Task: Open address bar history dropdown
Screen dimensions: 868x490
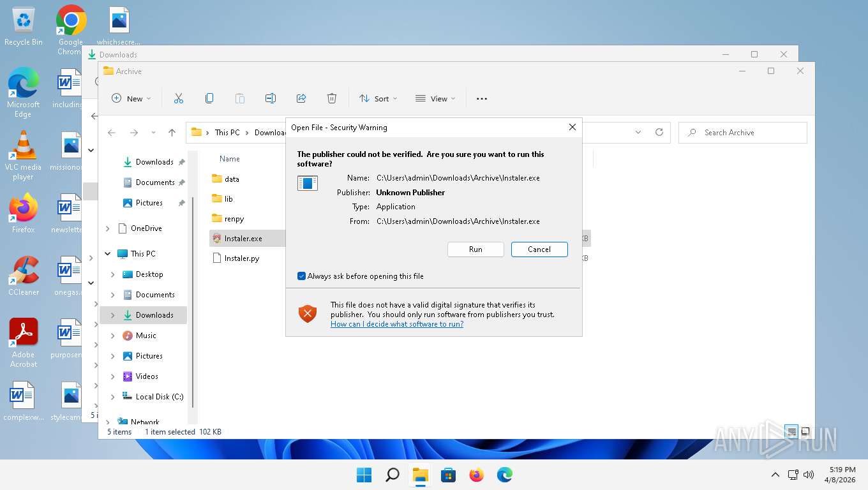Action: (638, 132)
